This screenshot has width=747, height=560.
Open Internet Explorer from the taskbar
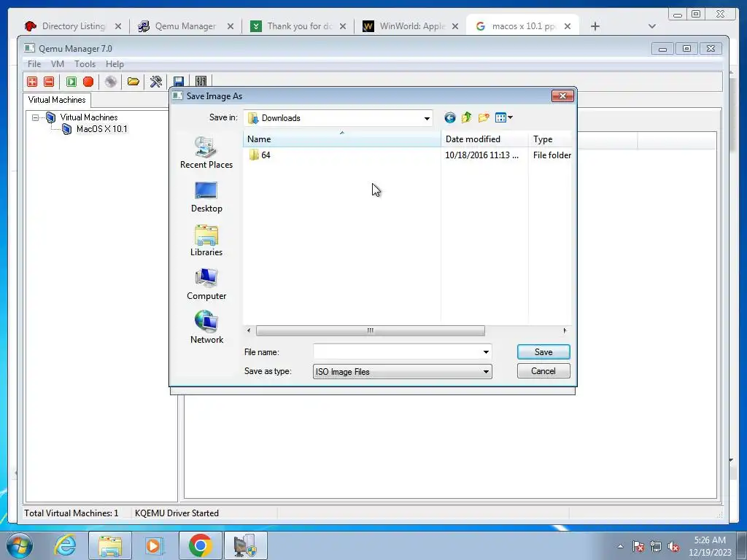(65, 545)
